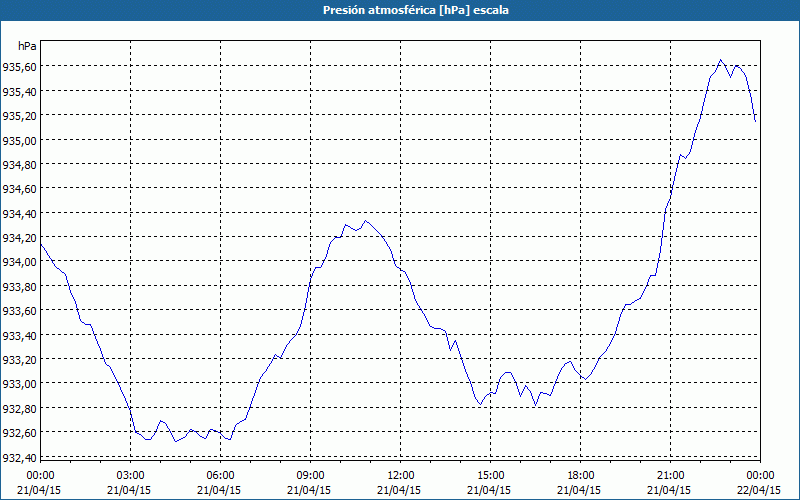Click the 18:00 time axis label
The image size is (800, 500).
coord(581,476)
